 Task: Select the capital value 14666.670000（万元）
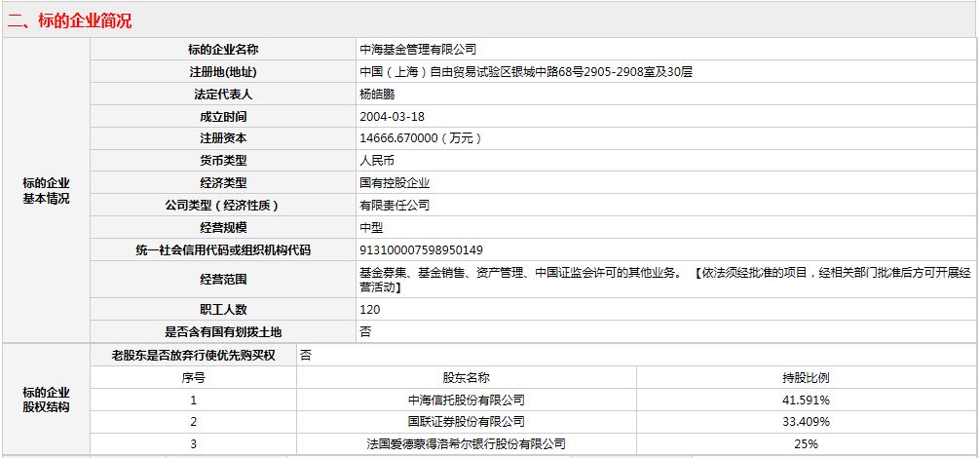point(422,138)
